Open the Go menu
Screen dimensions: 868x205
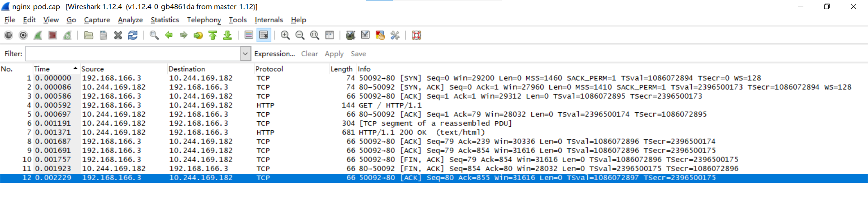pyautogui.click(x=71, y=20)
